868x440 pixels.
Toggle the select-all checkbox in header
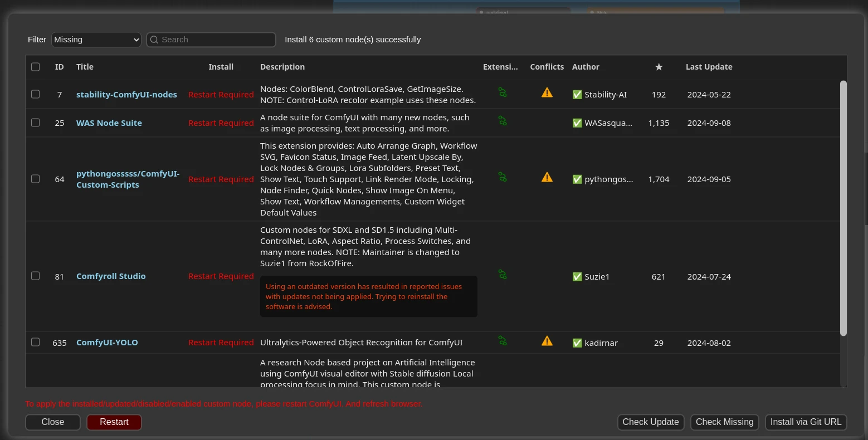tap(36, 67)
